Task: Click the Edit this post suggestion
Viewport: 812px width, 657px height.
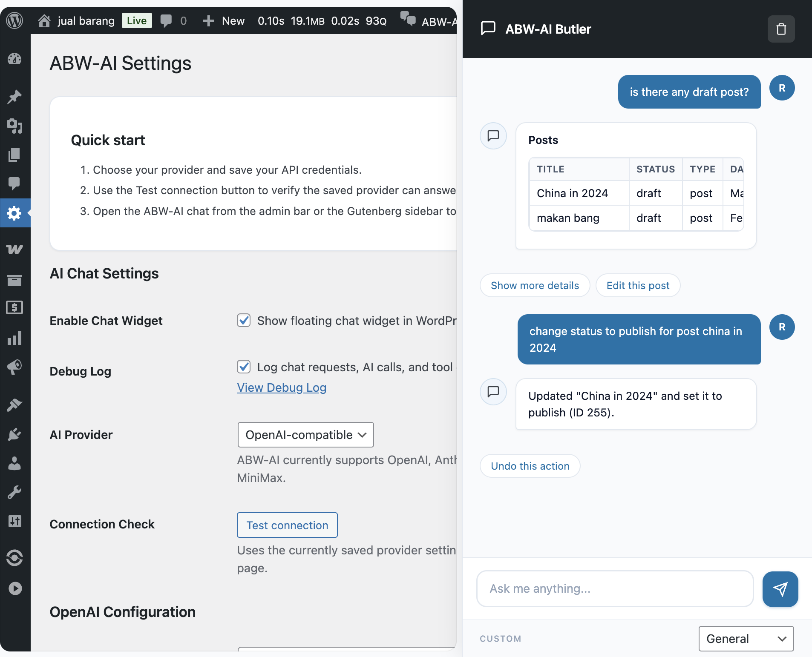Action: pyautogui.click(x=638, y=285)
